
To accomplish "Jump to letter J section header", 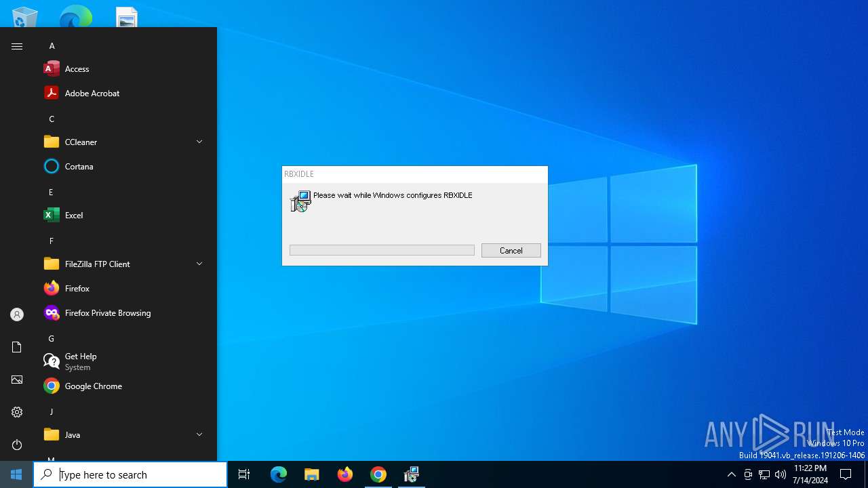I will (51, 412).
